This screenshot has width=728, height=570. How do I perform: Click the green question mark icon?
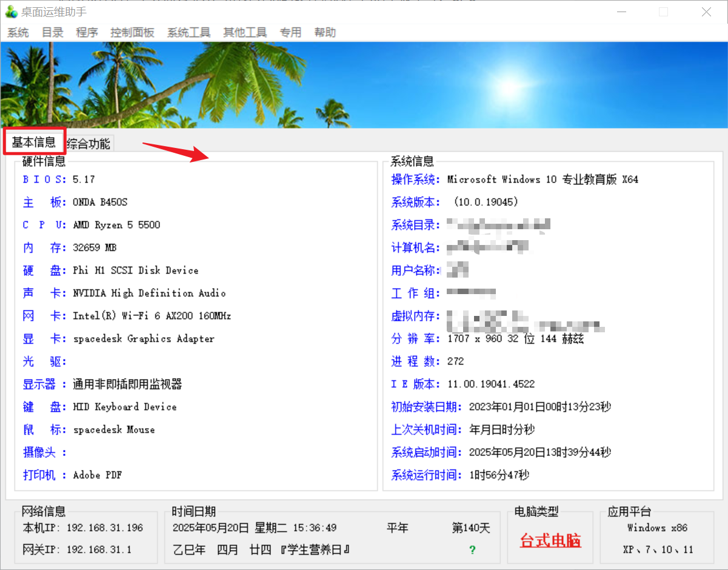(472, 550)
